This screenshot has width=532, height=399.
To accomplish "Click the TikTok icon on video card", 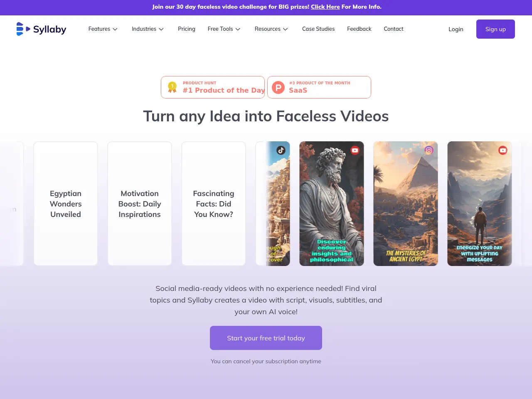I will (281, 150).
